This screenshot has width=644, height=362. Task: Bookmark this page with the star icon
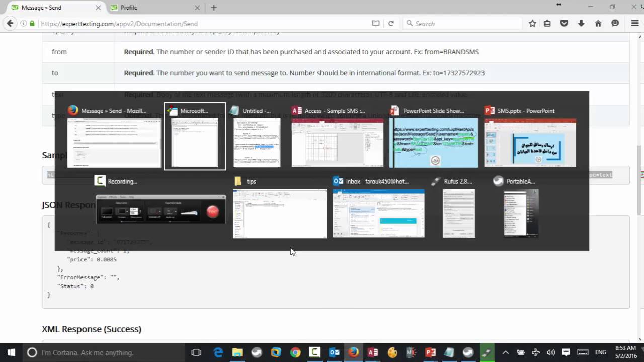532,24
